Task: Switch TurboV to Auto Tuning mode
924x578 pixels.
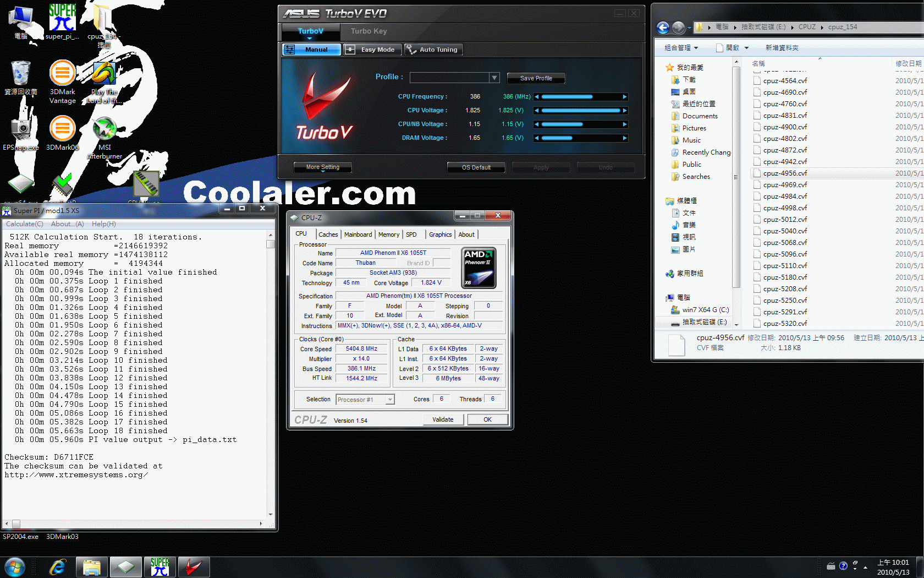Action: 433,50
